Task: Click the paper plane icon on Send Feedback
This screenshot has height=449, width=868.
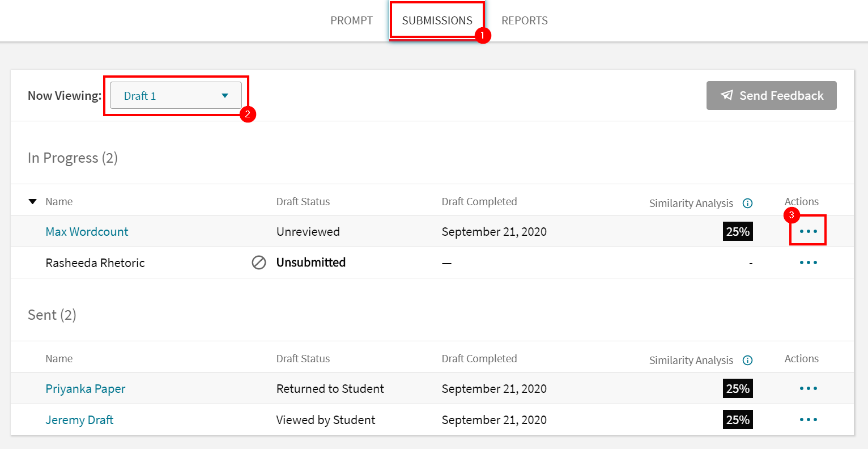Action: pos(727,95)
